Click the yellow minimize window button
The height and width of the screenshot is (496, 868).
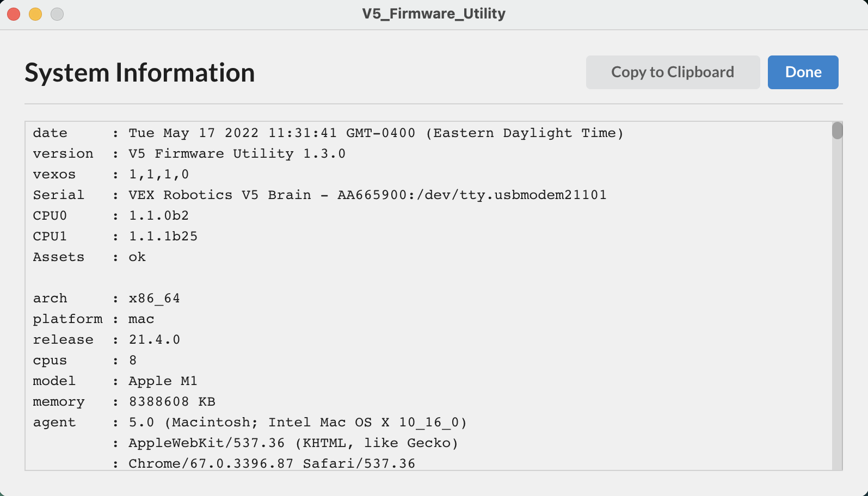(x=35, y=14)
